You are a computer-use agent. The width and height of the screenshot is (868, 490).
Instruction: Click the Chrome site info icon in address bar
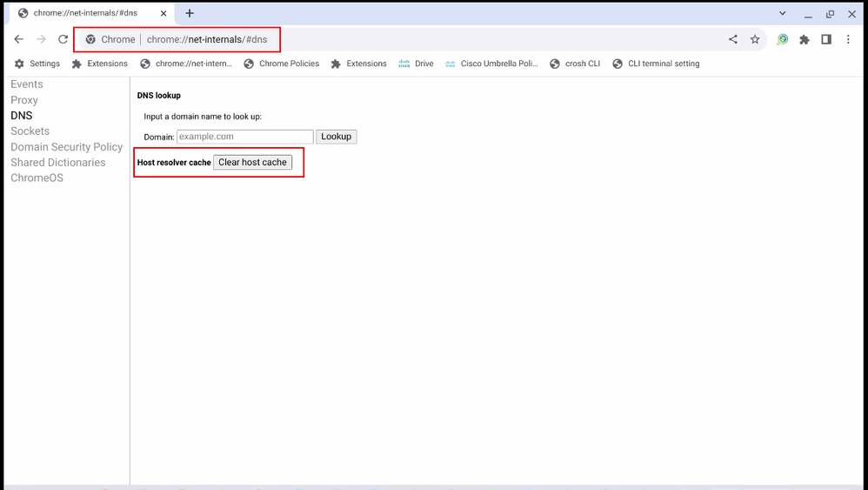click(90, 39)
